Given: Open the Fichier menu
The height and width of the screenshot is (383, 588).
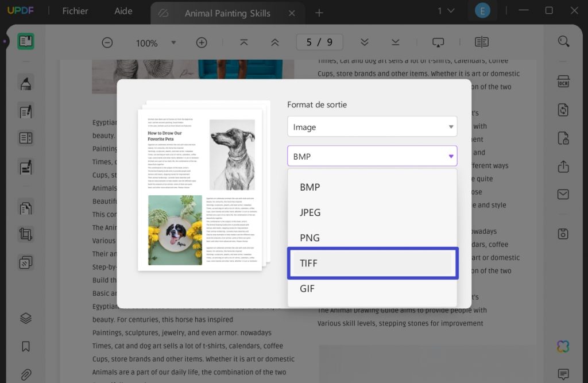Looking at the screenshot, I should [x=75, y=10].
